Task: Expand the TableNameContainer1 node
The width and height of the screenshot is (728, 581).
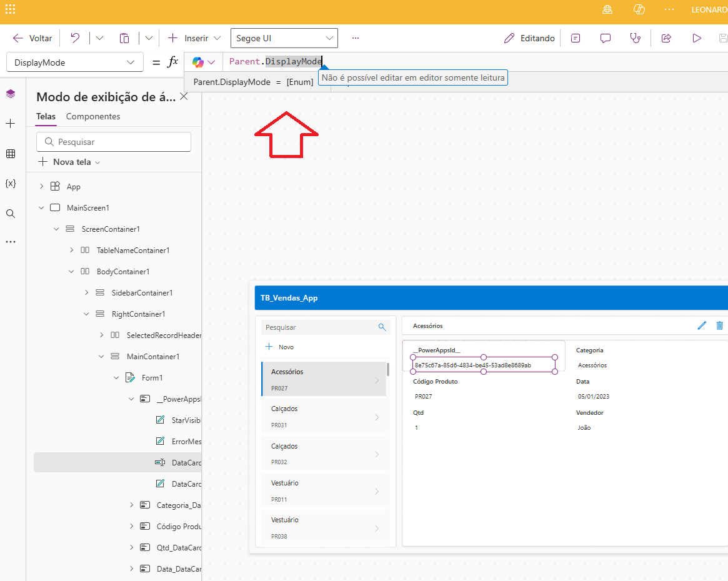Action: 71,250
